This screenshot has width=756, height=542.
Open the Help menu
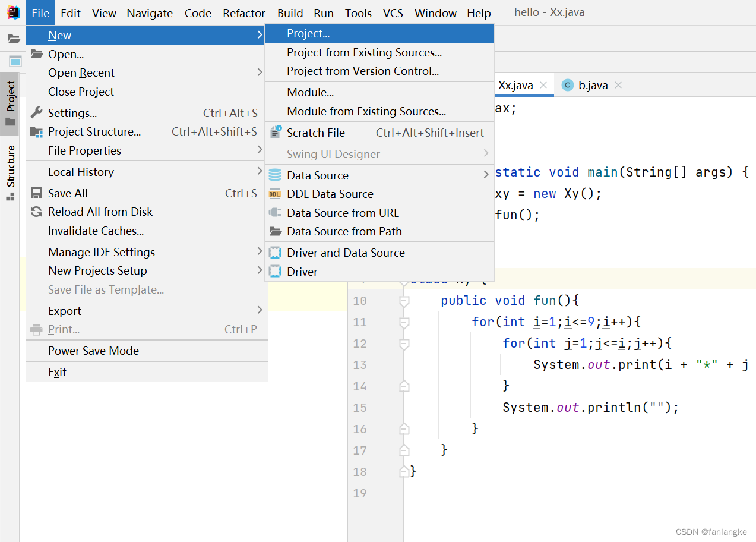[479, 13]
